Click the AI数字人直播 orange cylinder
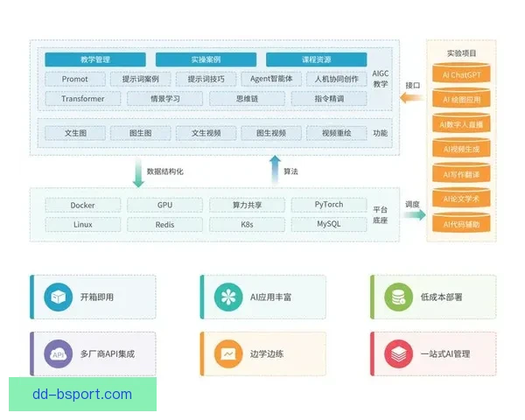 461,122
